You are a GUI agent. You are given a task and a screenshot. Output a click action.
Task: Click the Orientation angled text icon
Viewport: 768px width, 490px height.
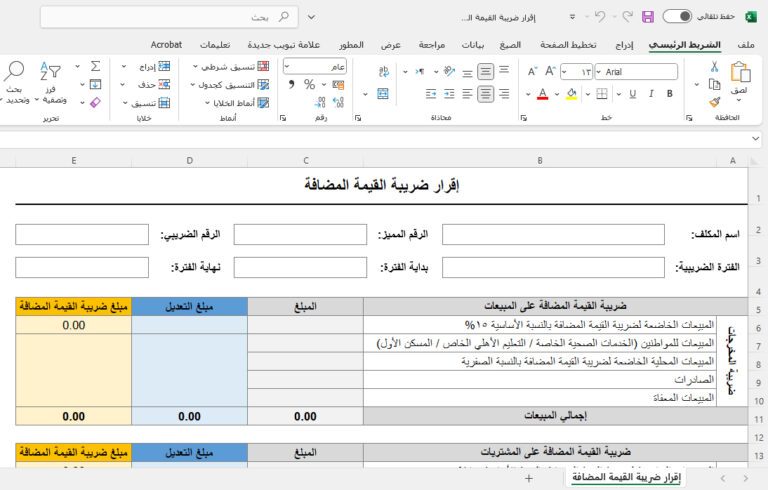[448, 72]
